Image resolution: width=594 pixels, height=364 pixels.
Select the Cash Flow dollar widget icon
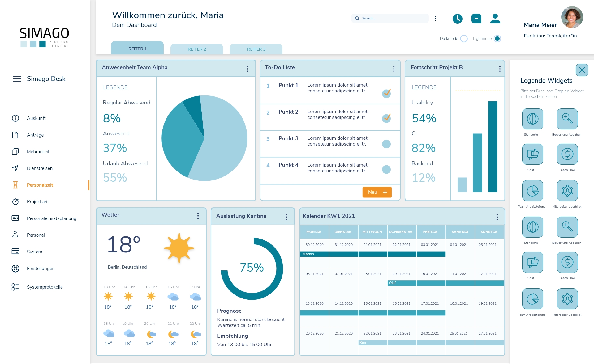[x=567, y=154]
